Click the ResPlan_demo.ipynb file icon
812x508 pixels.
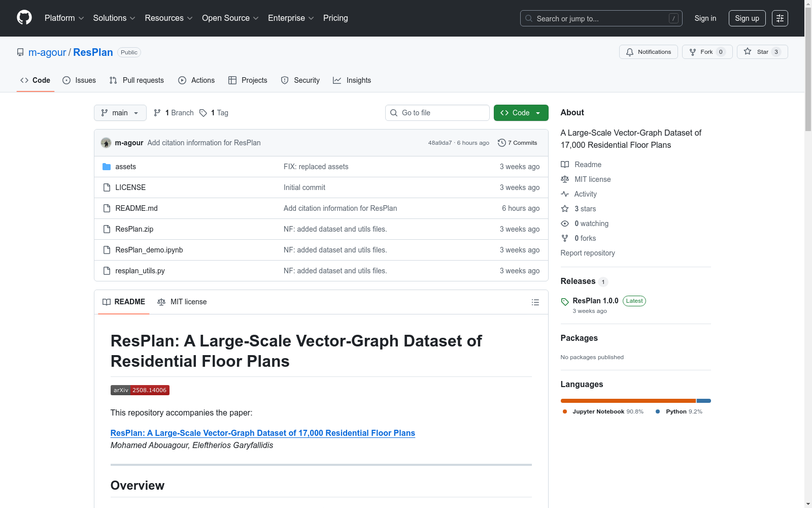coord(107,250)
